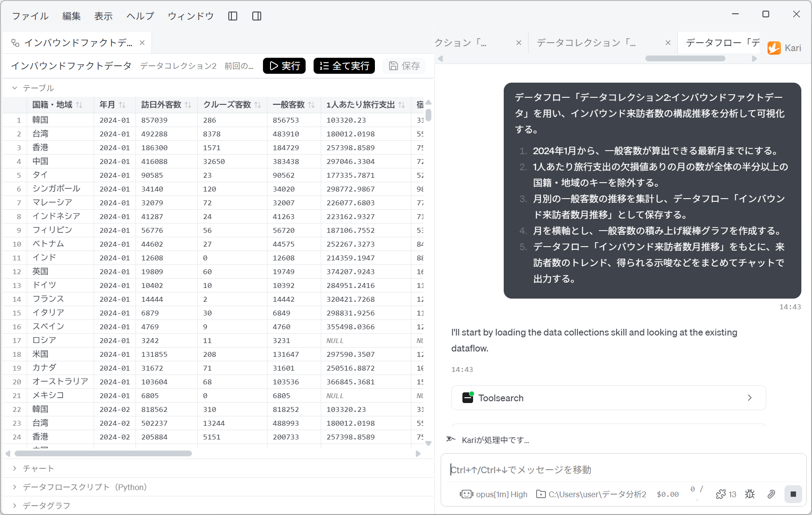Click right arrow of tab scrollbar
This screenshot has height=515, width=812.
tap(754, 59)
